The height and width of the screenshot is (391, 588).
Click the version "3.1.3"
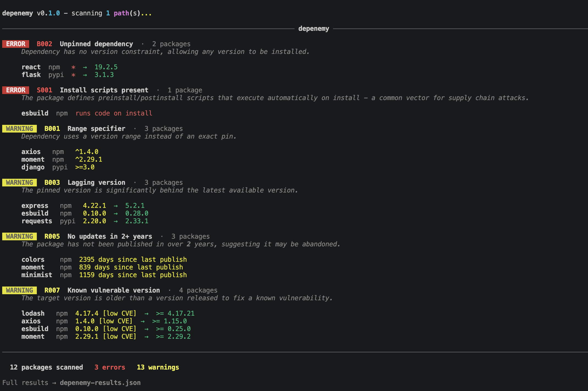pyautogui.click(x=104, y=75)
